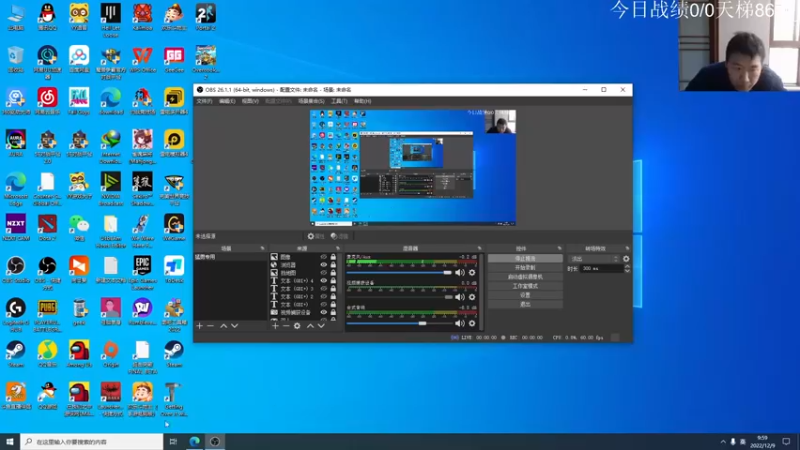Open the WPS Office desktop shortcut
Image resolution: width=800 pixels, height=450 pixels.
pyautogui.click(x=142, y=59)
